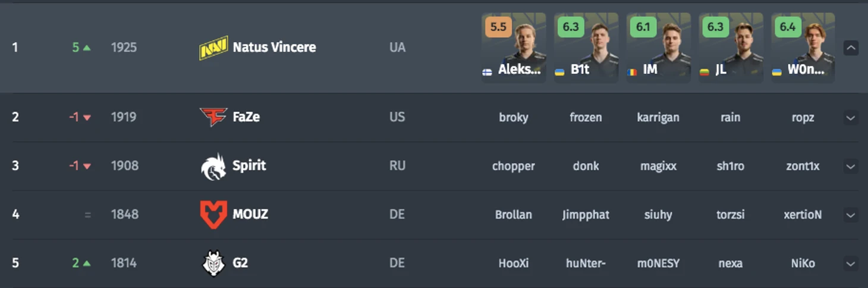
Task: Open B1t's player card
Action: click(586, 48)
